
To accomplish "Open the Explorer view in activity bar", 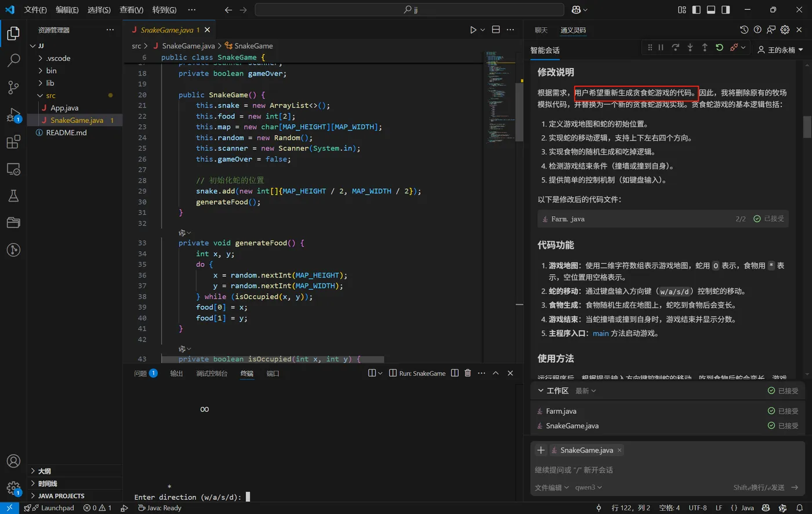I will (x=13, y=33).
